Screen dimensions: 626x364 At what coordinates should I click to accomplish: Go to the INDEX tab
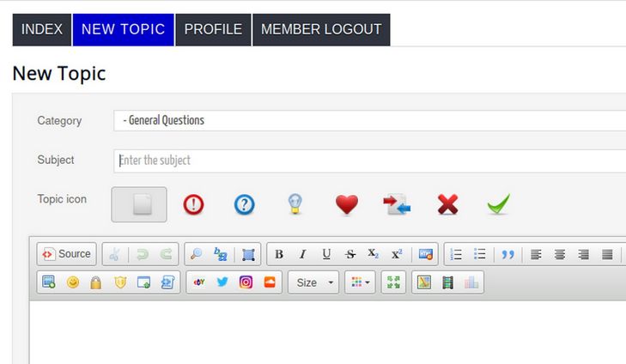pos(42,29)
